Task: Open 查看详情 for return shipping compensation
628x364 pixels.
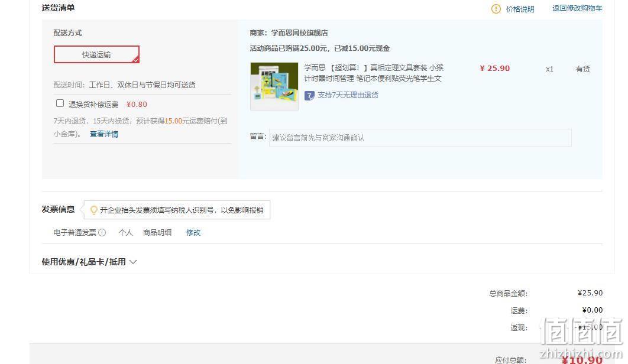Action: [103, 134]
